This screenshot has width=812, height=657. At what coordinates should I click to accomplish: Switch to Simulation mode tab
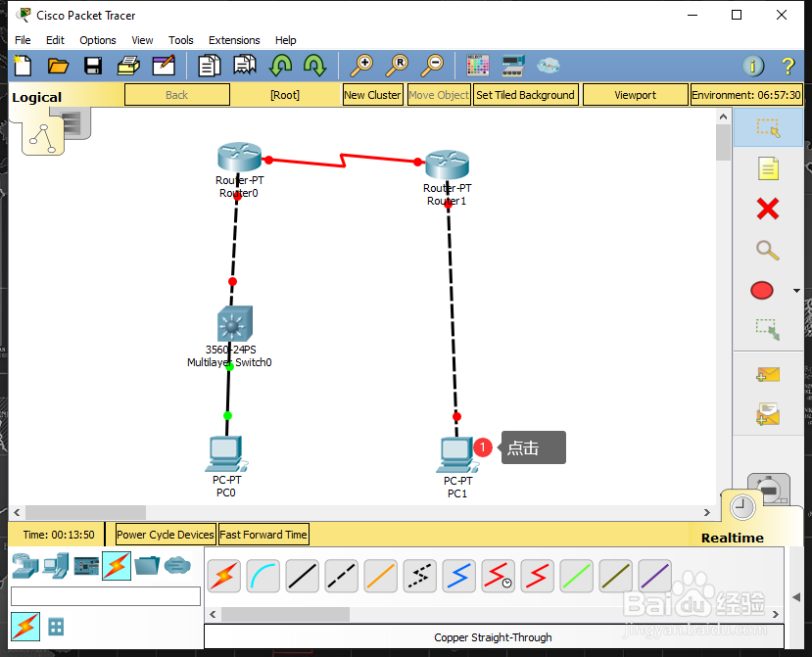click(771, 489)
